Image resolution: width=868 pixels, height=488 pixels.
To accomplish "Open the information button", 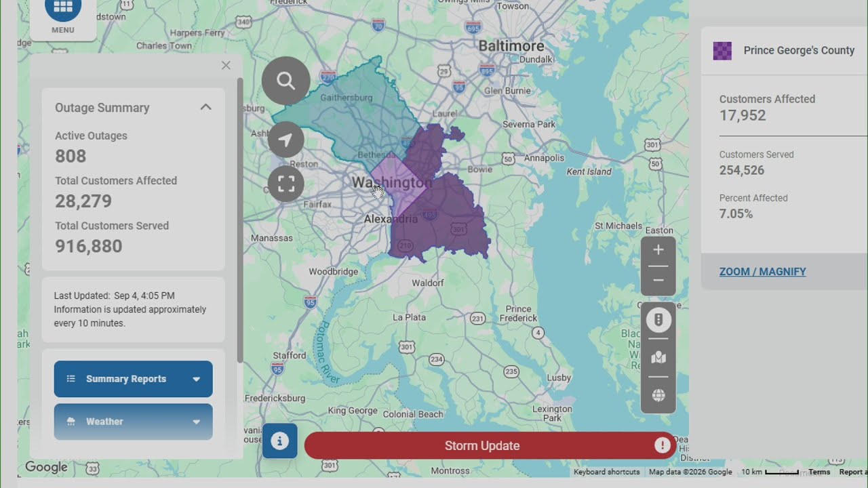I will coord(279,441).
